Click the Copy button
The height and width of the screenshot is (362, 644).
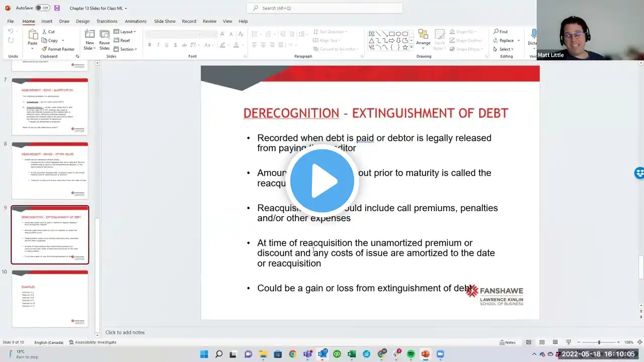(x=50, y=40)
